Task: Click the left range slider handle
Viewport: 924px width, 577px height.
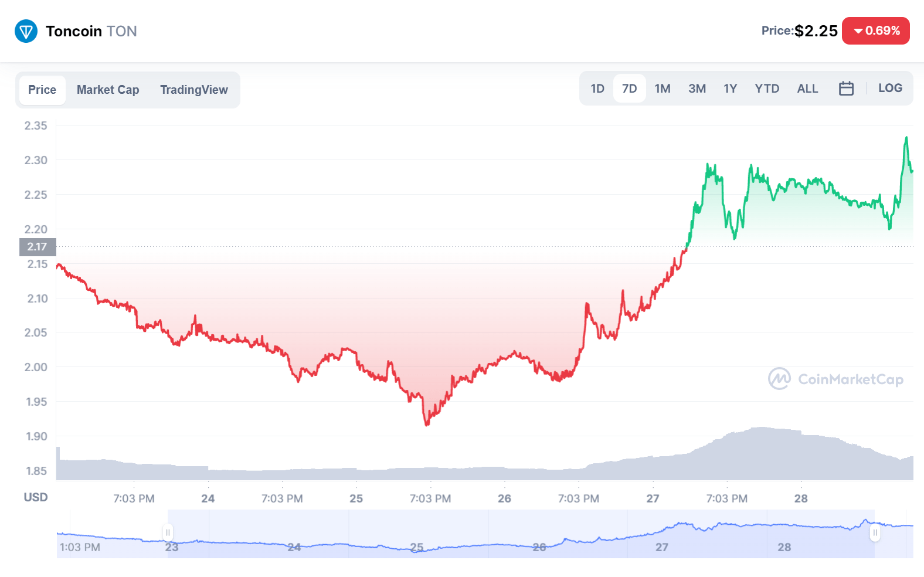Action: click(168, 532)
